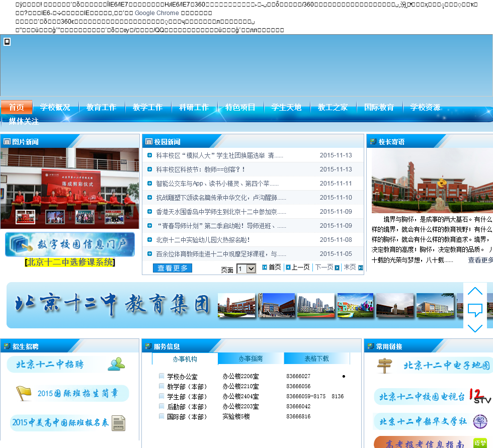Viewport: 493px width, 448px height.
Task: Click the 下一页 next-page arrow icon
Action: (337, 267)
